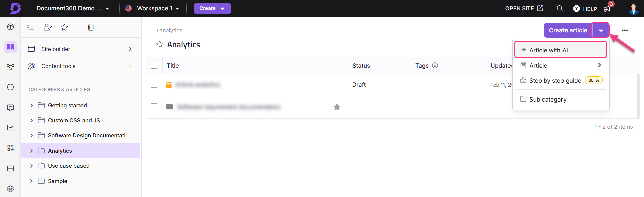This screenshot has width=644, height=197.
Task: Tick the checkbox for the Draft article row
Action: 154,84
